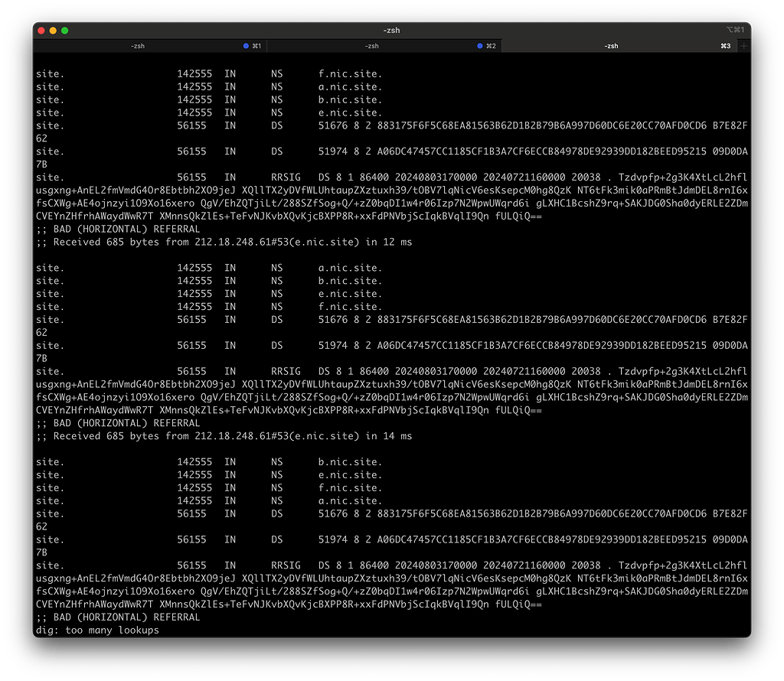Click the a.nic.site. NS row right after the "12 ms" line

point(209,268)
